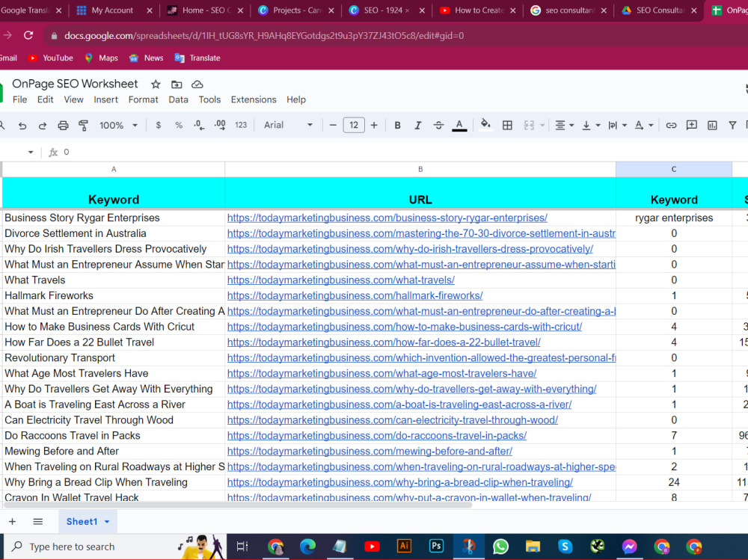Open the Arial font dropdown
This screenshot has width=748, height=560.
tap(288, 125)
